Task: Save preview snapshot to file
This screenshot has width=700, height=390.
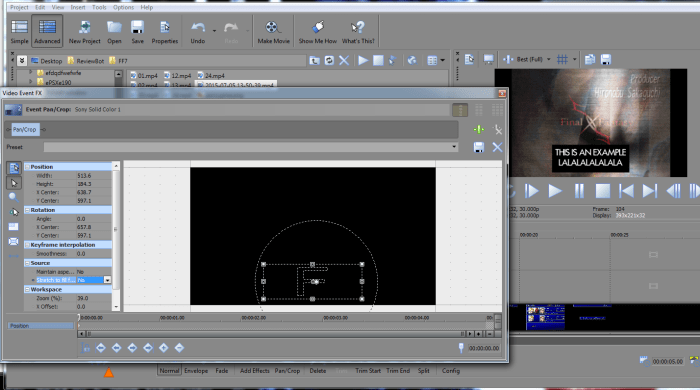Action: [x=606, y=59]
